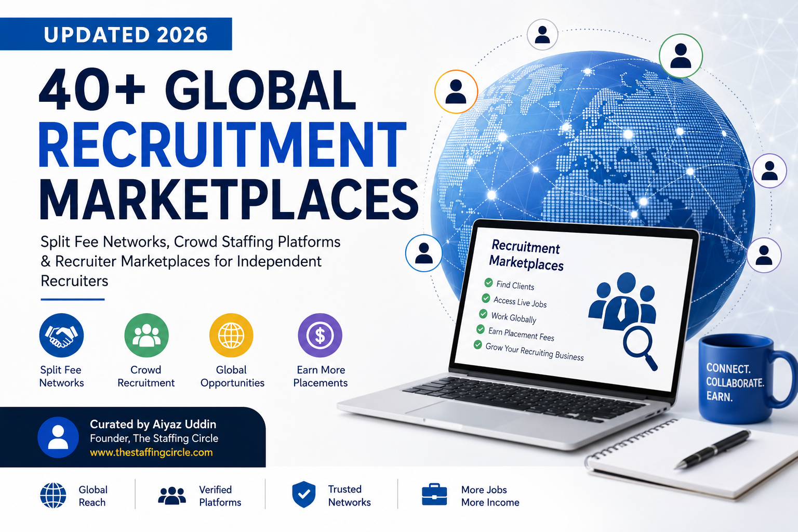This screenshot has width=798, height=532.
Task: Click the orange-ringed user avatar on the globe
Action: [x=456, y=92]
